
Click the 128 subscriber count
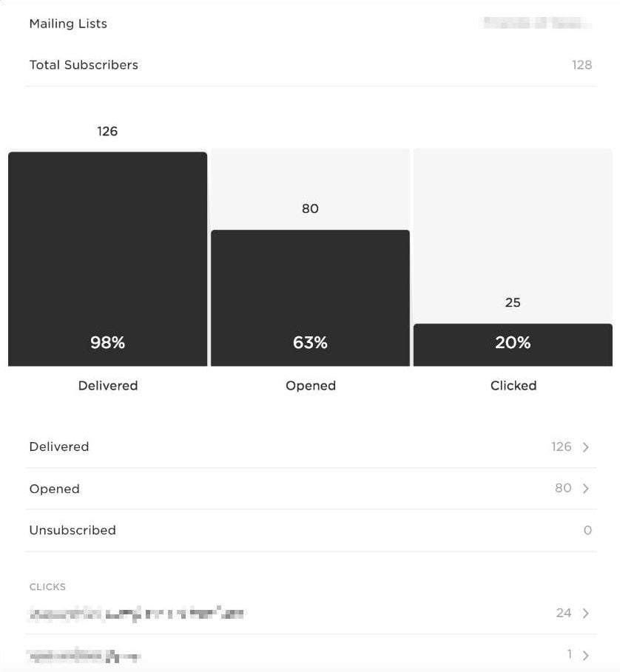(x=582, y=65)
